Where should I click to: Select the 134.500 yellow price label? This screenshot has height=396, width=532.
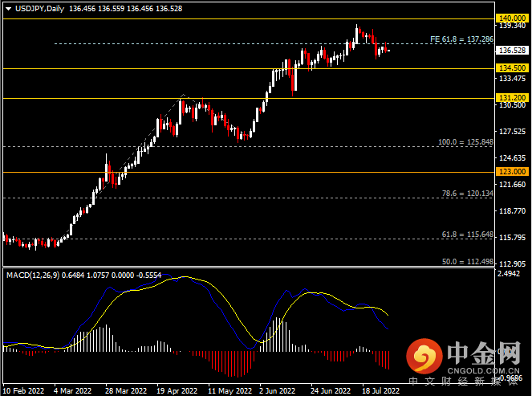(x=512, y=68)
